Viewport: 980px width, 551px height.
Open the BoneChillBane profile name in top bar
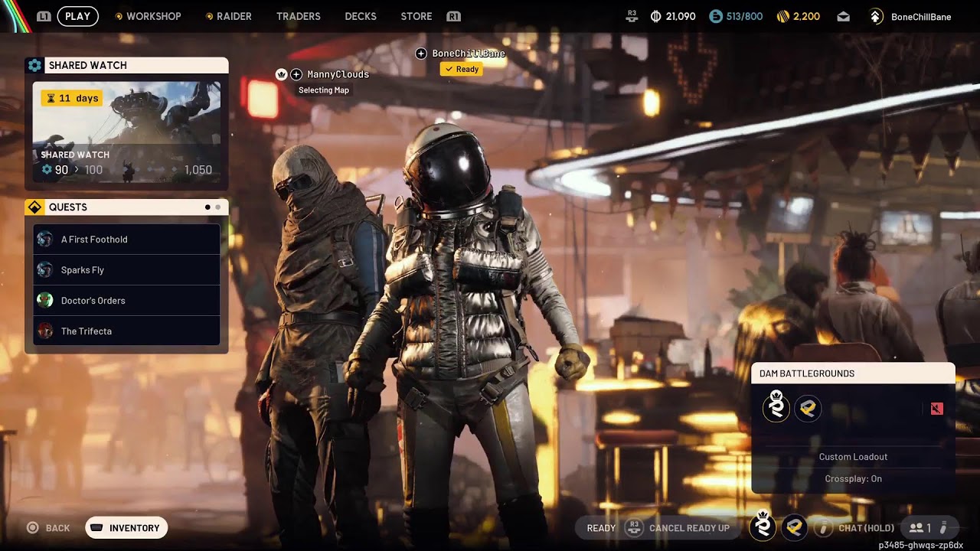coord(921,16)
